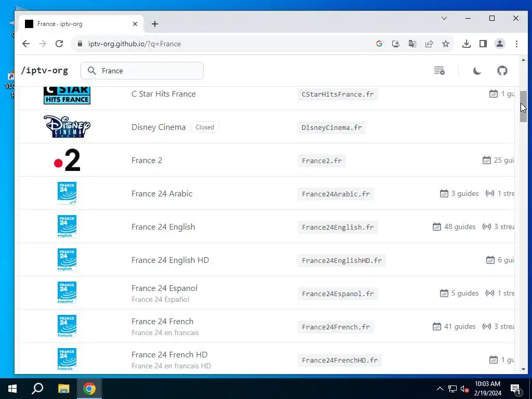Copy the France24Espanol.fr channel ID
Viewport: 532px width, 399px height.
(x=338, y=294)
